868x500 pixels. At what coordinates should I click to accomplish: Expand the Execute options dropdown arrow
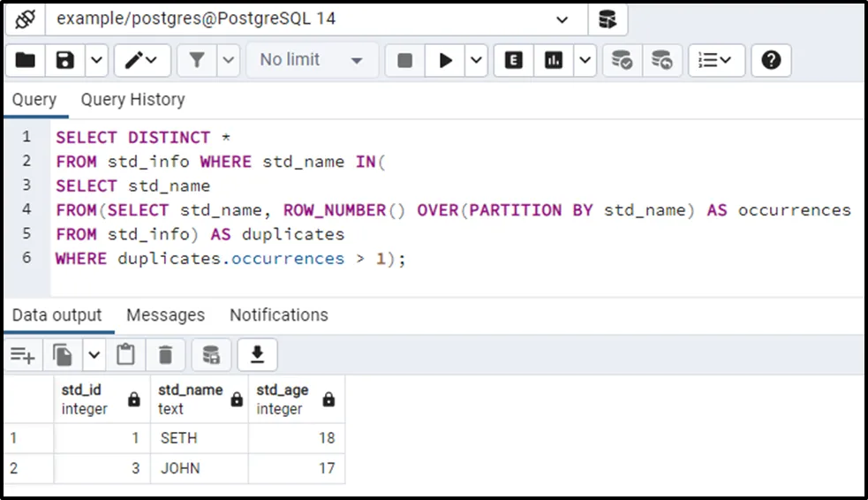(x=477, y=60)
